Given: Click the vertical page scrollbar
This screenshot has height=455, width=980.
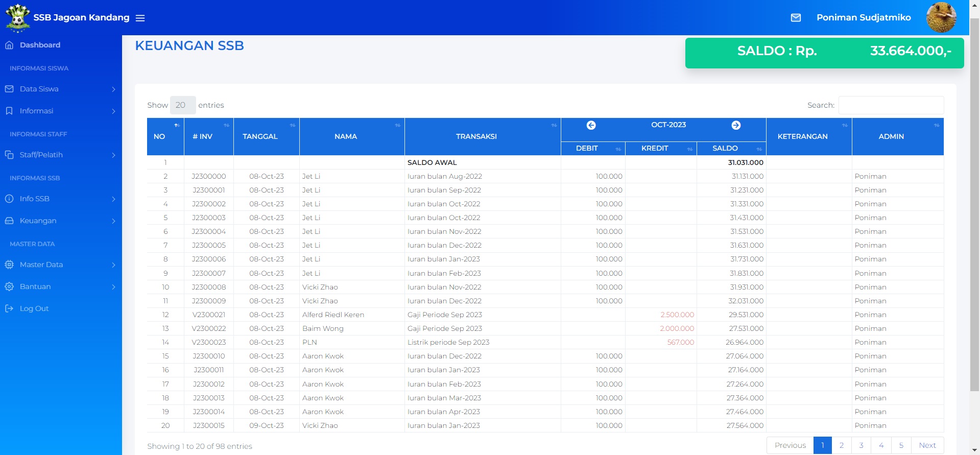Looking at the screenshot, I should [974, 204].
